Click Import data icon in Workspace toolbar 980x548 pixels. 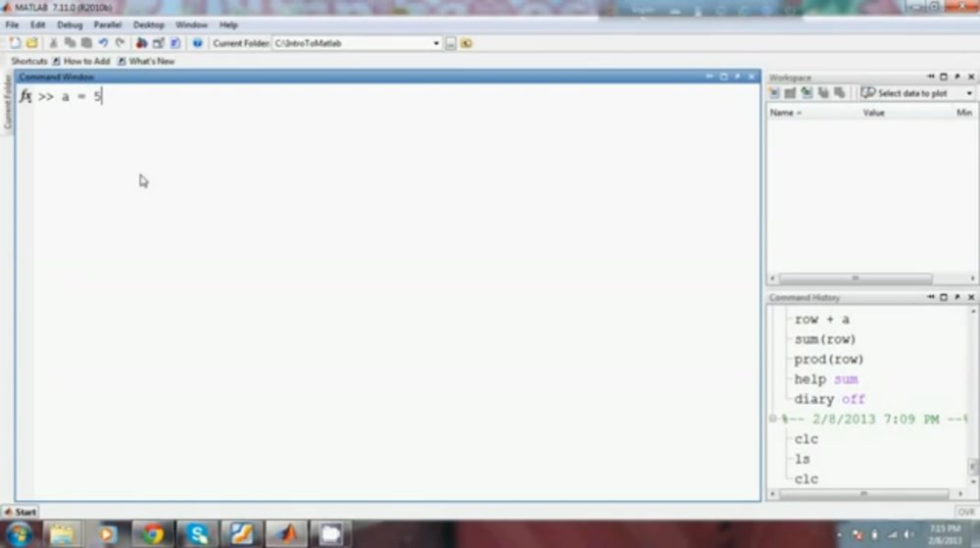click(807, 93)
